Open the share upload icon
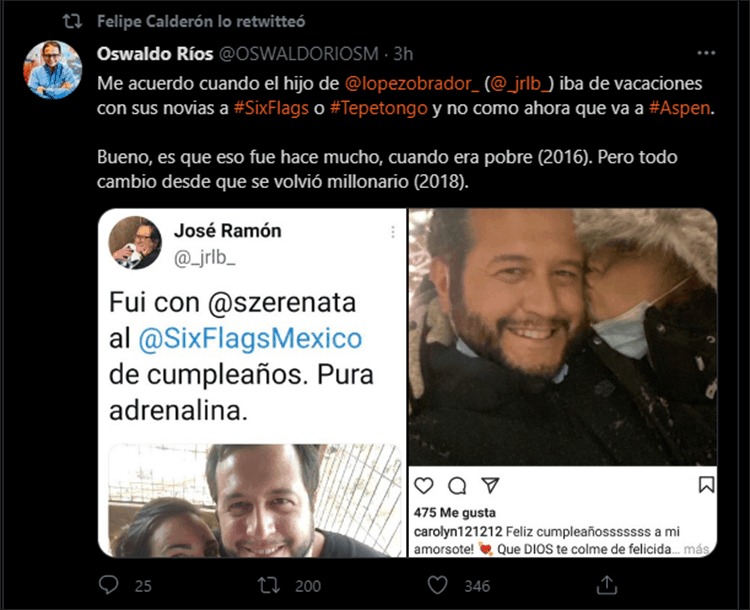Image resolution: width=750 pixels, height=610 pixels. tap(607, 585)
